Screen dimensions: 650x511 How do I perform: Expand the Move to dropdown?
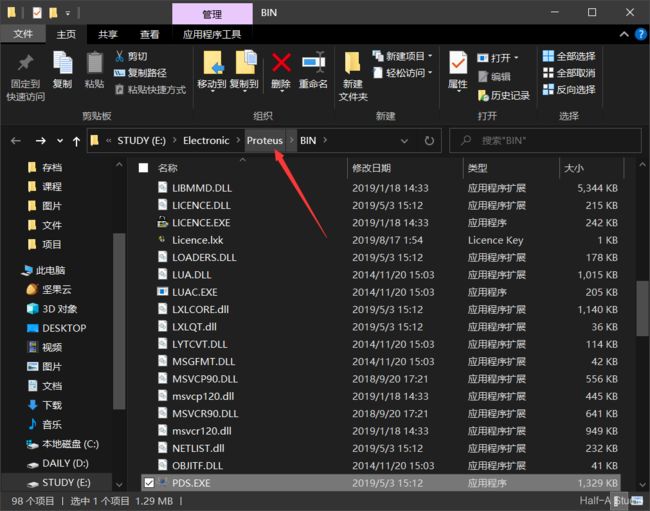pos(212,91)
